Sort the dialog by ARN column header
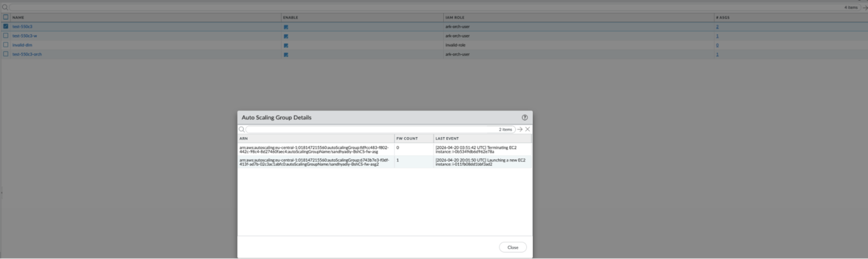Viewport: 868px width, 259px height. [244, 139]
